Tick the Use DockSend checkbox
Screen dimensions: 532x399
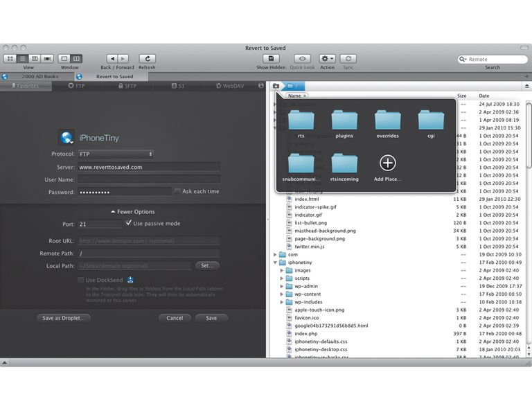[x=80, y=280]
